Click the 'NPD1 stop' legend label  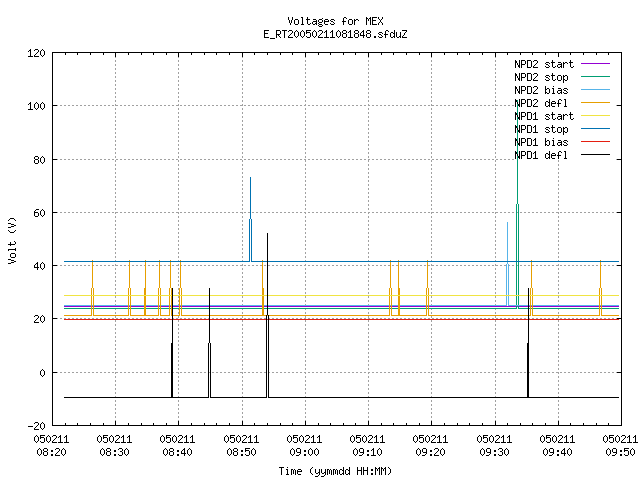pyautogui.click(x=541, y=129)
